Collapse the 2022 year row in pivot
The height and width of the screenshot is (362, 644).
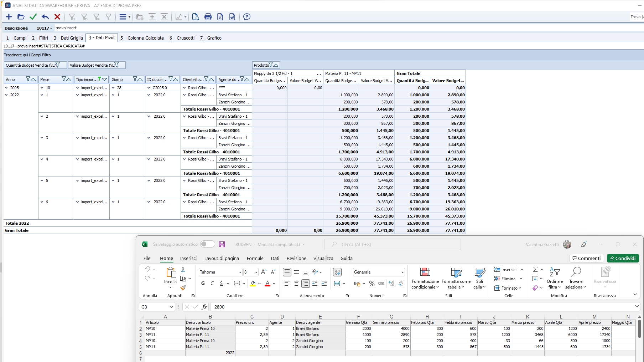[x=6, y=95]
